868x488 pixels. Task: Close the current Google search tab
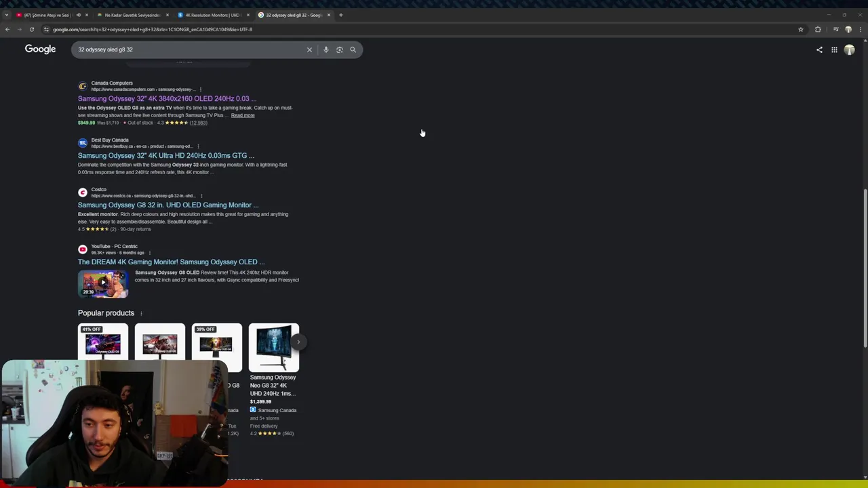click(x=329, y=15)
